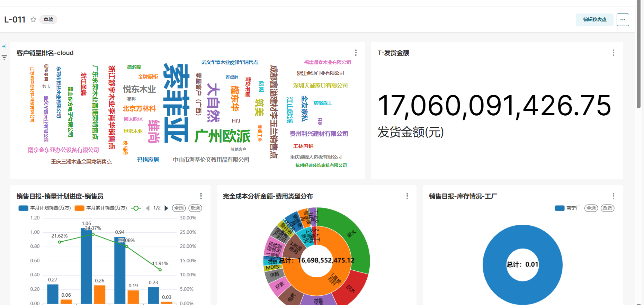Click 丰林内销 in the word cloud

[x=303, y=146]
